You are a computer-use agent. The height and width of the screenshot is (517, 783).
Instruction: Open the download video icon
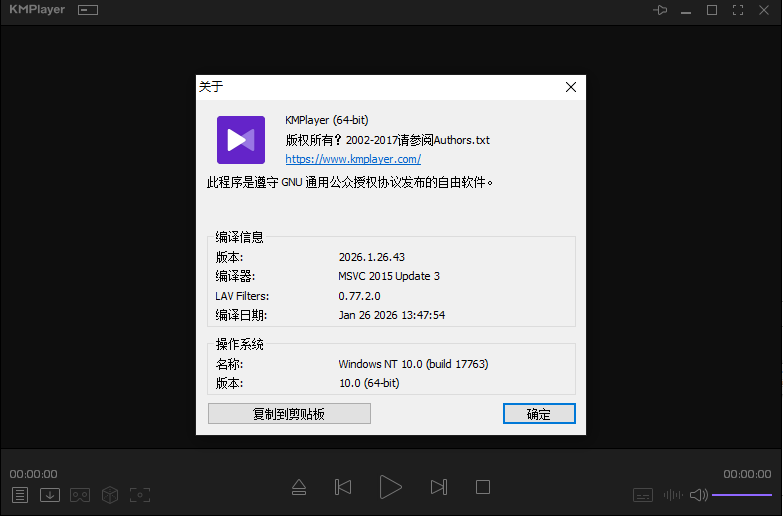pos(50,495)
